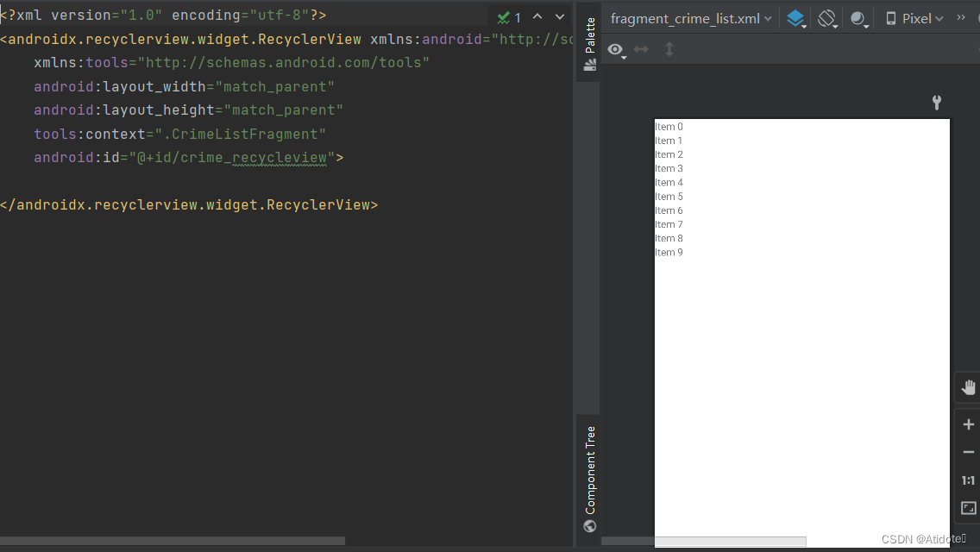Click the next highlighted problem down arrow
Screen dimensions: 980x552
coord(559,16)
